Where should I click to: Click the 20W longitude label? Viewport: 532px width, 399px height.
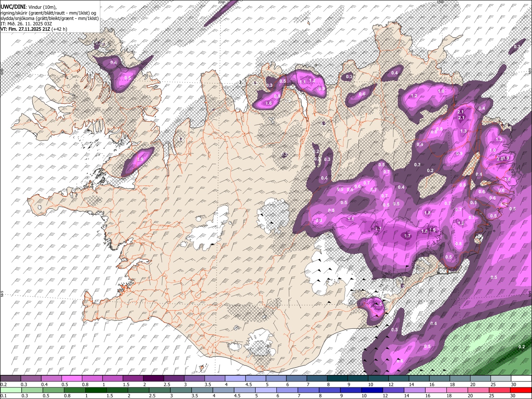pos(221,2)
